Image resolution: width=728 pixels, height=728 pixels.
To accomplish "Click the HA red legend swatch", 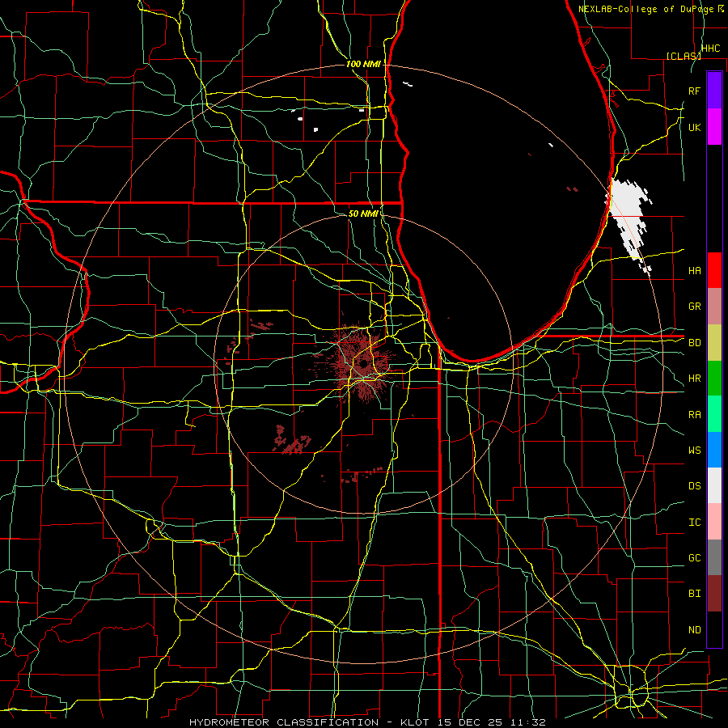I will tap(714, 270).
